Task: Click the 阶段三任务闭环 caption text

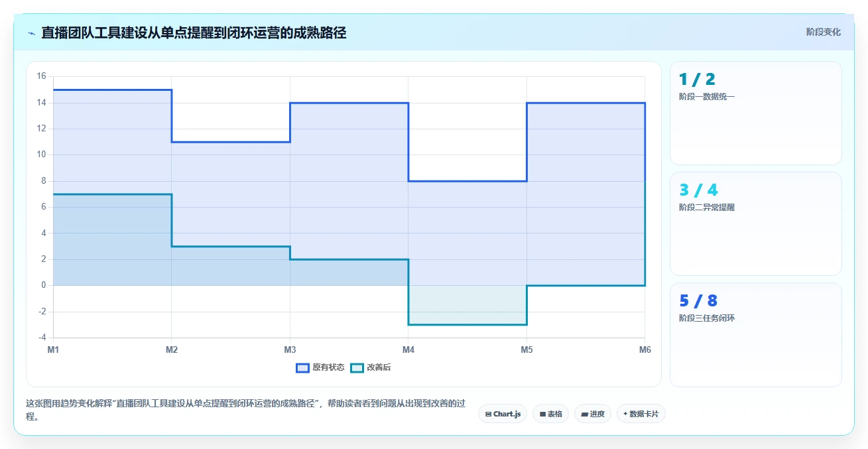Action: click(x=707, y=318)
